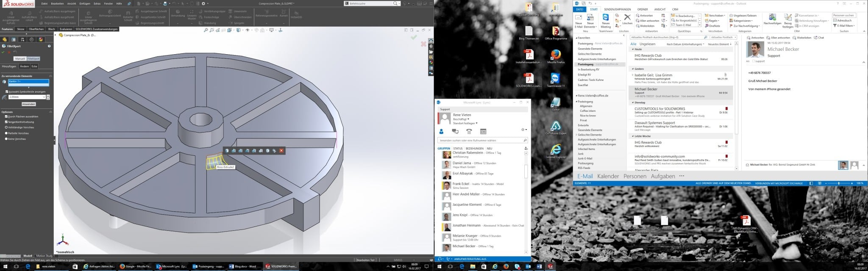Open Internet Explorer desktop shortcut
The height and width of the screenshot is (271, 868).
point(556,152)
